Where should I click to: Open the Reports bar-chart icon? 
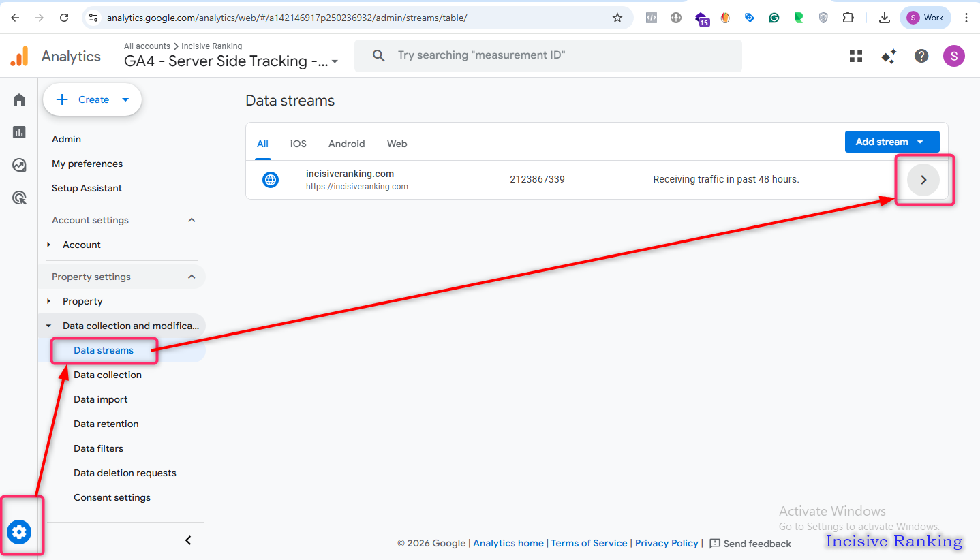click(x=19, y=132)
